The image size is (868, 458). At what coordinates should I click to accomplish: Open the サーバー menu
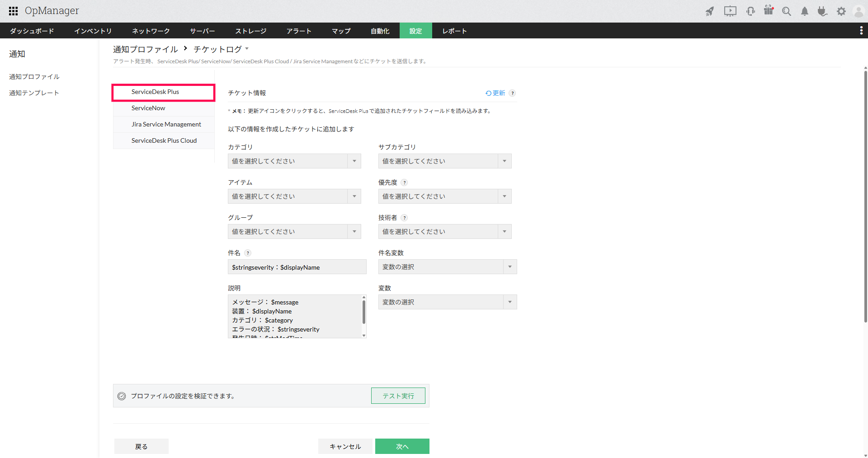click(203, 31)
